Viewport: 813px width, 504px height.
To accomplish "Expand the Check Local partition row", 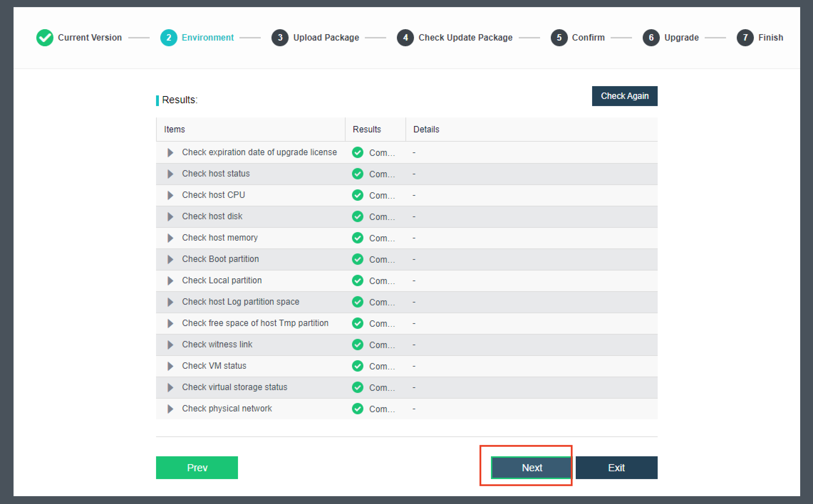I will (170, 281).
